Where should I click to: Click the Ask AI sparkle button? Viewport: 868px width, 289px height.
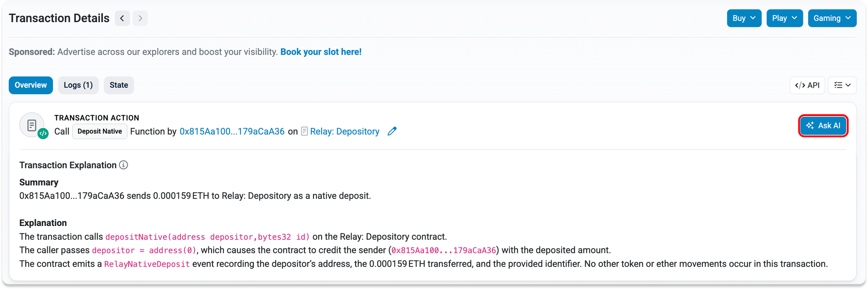pyautogui.click(x=823, y=126)
